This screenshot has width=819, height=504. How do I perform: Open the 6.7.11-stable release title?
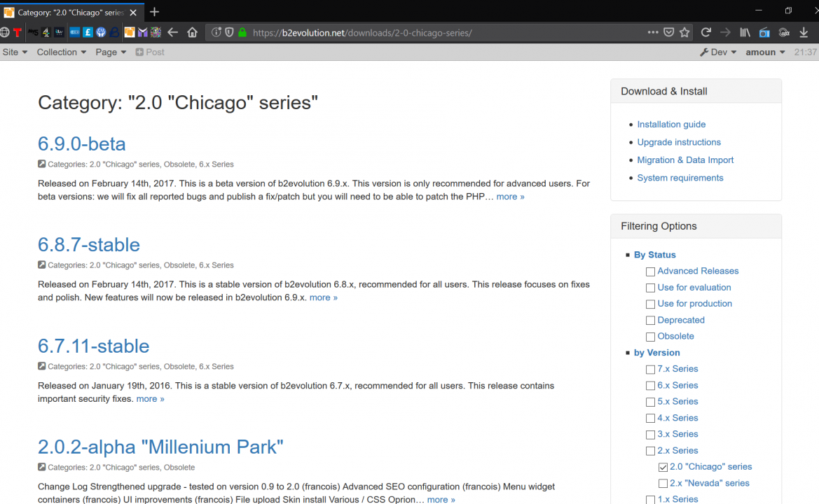(x=93, y=345)
